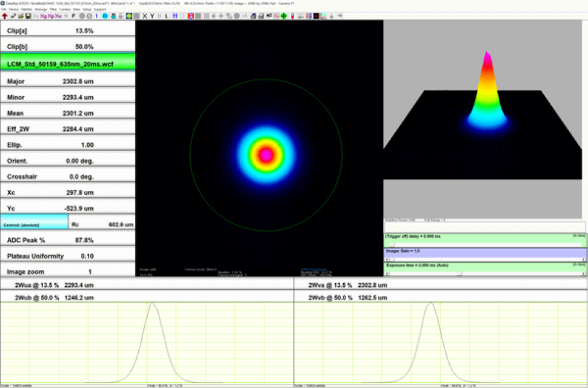
Task: Select the pencil edit icon on the toolbar
Action: (x=12, y=17)
